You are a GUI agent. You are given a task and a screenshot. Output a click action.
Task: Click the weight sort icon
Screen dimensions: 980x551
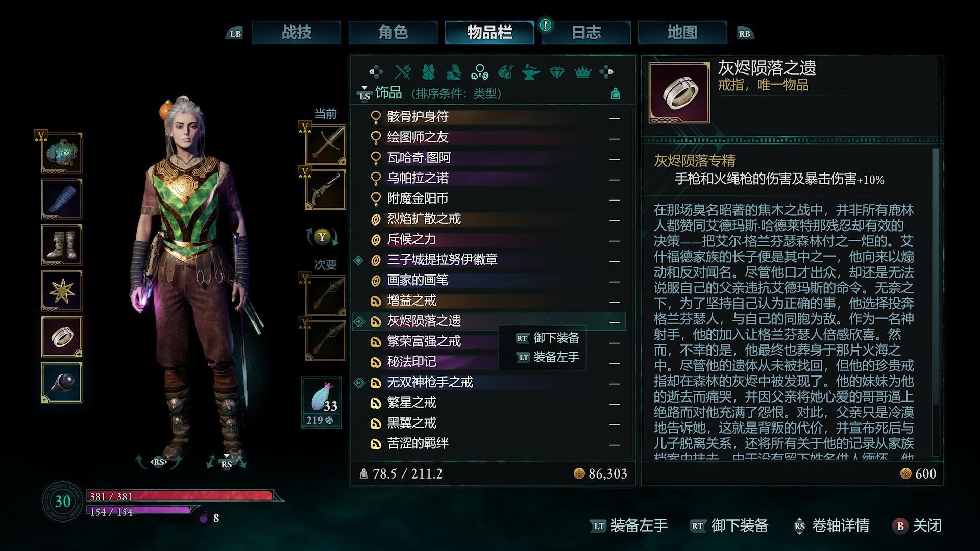coord(616,94)
